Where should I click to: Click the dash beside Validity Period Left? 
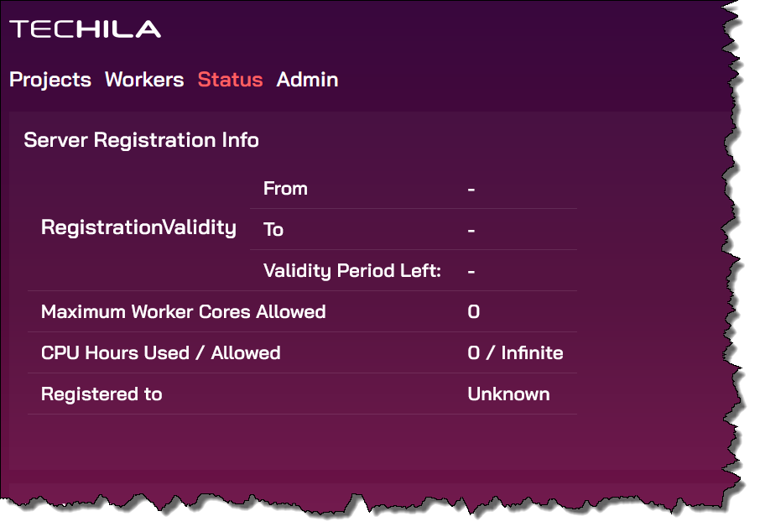[471, 271]
